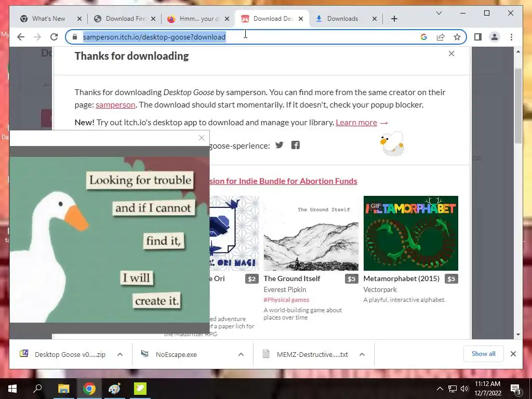Open The Ground Itself game title
The width and height of the screenshot is (532, 399).
(292, 278)
